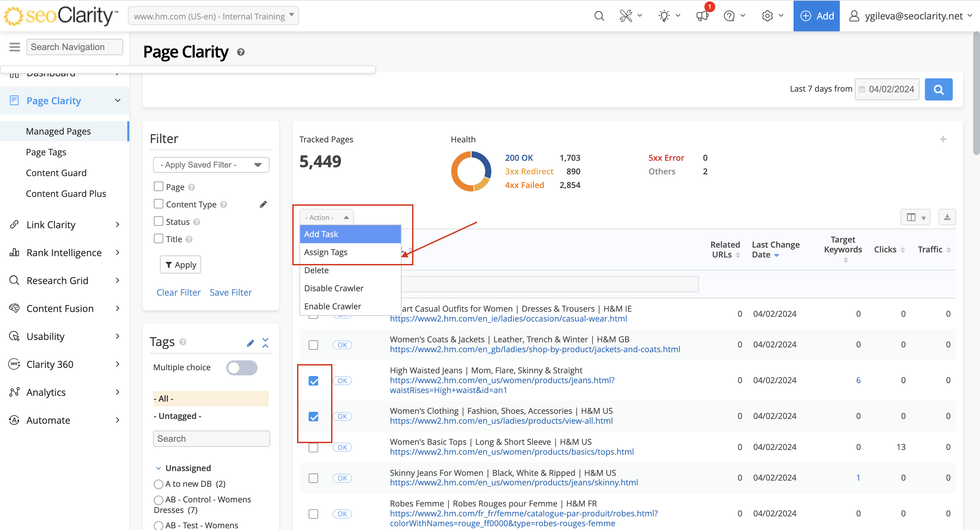The height and width of the screenshot is (530, 980).
Task: Select Assign Tags from the Action menu
Action: [326, 252]
